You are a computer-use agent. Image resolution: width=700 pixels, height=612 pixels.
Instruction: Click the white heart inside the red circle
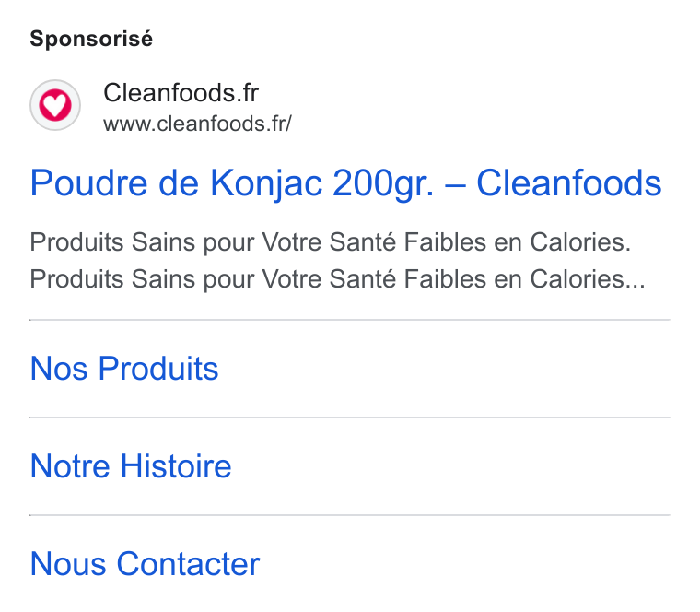pyautogui.click(x=55, y=104)
